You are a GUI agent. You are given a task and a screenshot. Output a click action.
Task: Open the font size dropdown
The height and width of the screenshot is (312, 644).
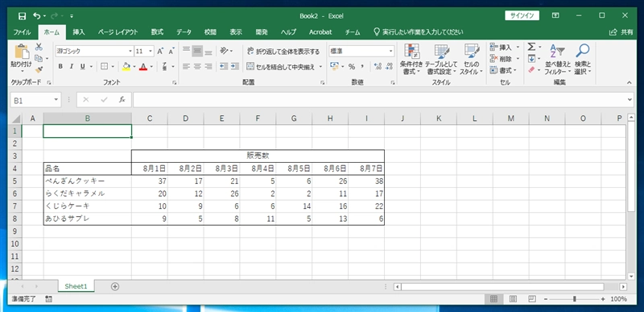[151, 52]
